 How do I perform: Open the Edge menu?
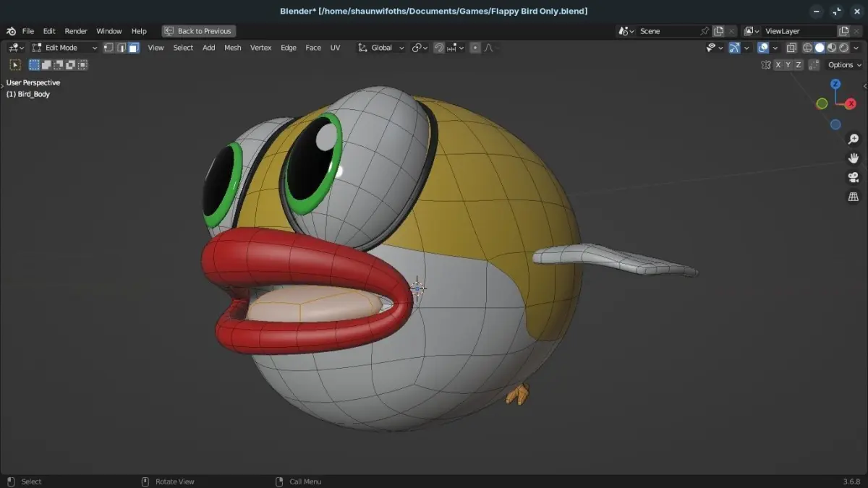pos(289,48)
